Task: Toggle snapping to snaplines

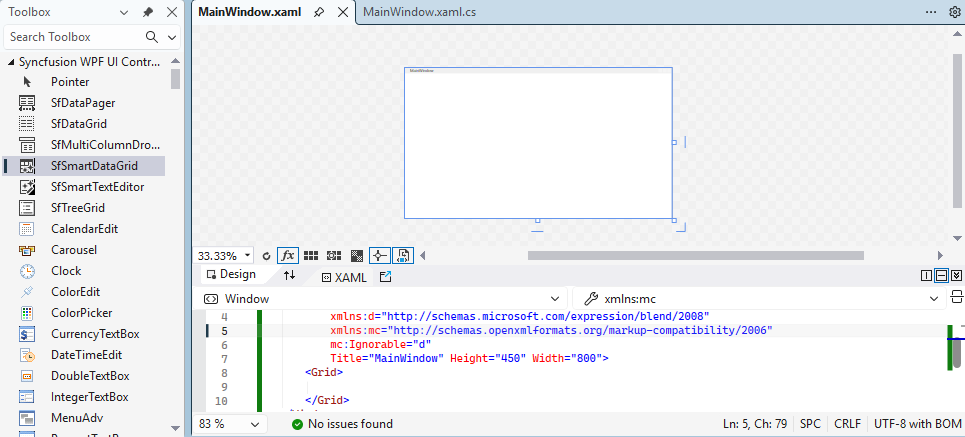Action: pos(379,255)
